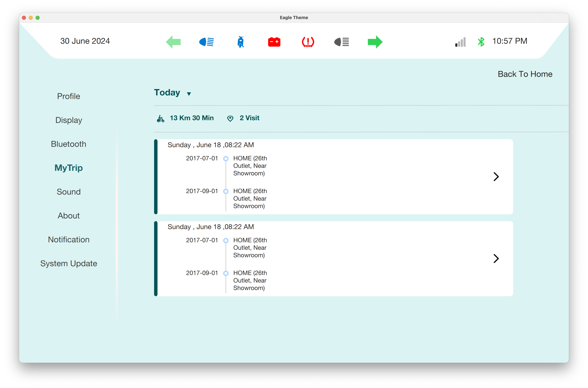Click the Today heading text
Screen dimensions: 588x388
(167, 92)
